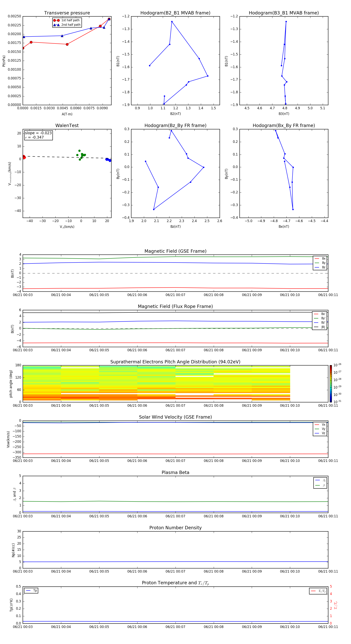Click the 'Vsw(km/s)' axis label
351x644 pixels.
(x=8, y=439)
